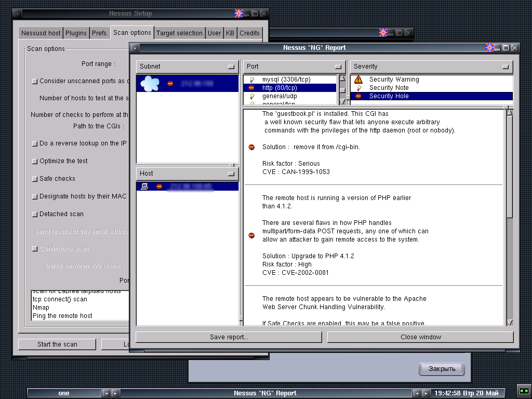Open the window menu of Nessus NG Report
Viewport: 532px width, 399px height.
(x=135, y=48)
